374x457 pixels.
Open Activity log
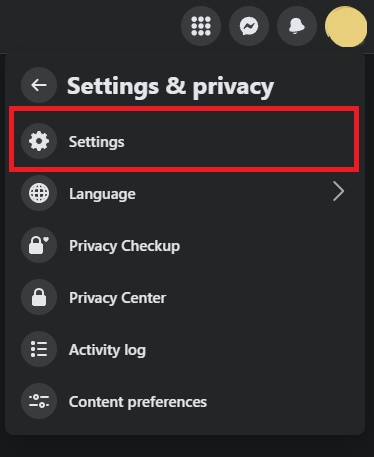click(x=107, y=350)
